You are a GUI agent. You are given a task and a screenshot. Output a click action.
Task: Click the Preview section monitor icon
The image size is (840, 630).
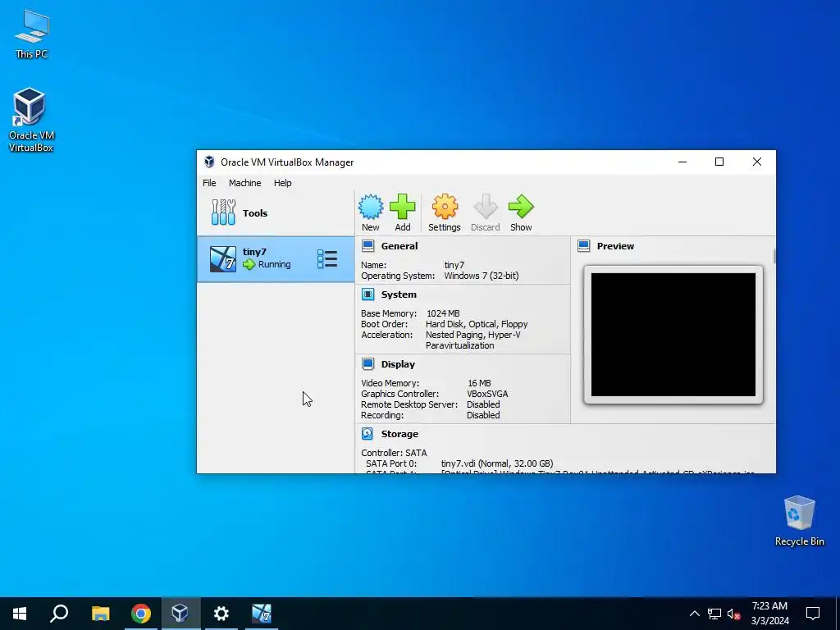(x=584, y=246)
